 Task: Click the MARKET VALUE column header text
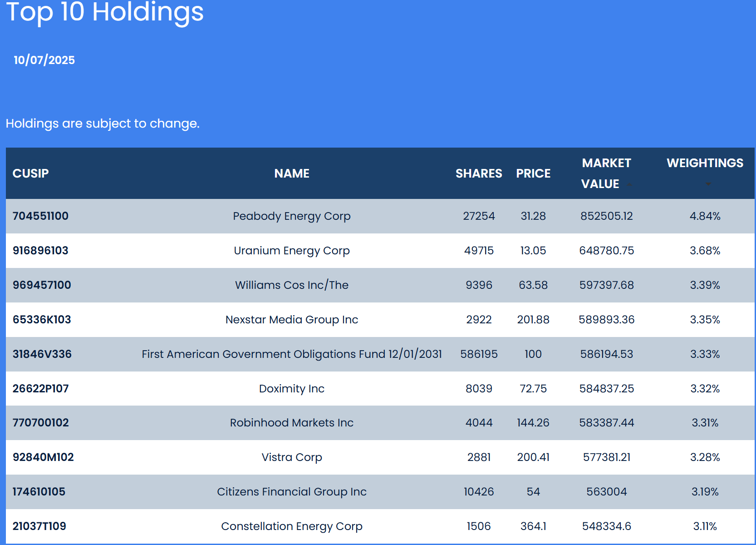tap(606, 173)
